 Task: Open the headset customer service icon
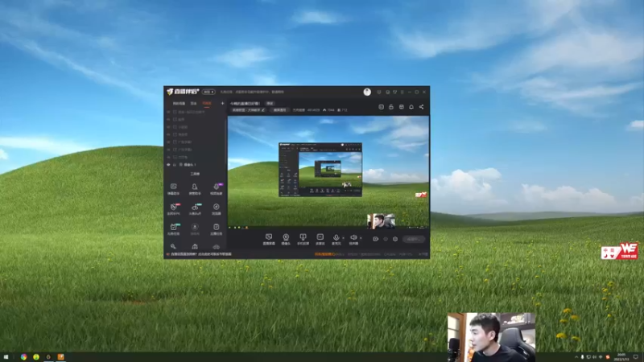(x=387, y=92)
